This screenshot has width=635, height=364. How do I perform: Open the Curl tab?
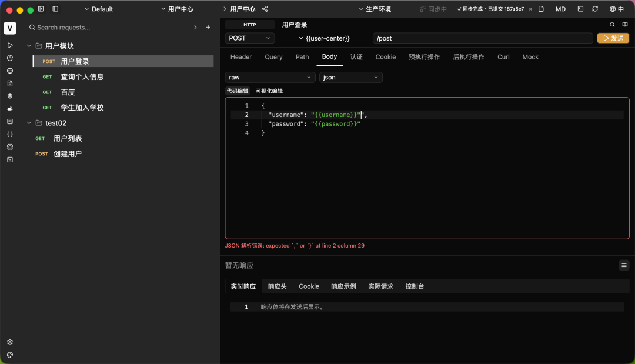point(503,57)
